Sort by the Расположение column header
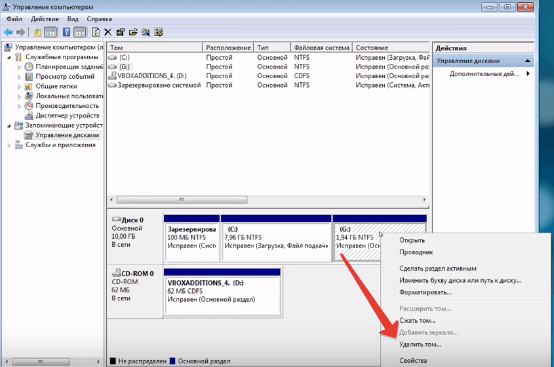Image resolution: width=554 pixels, height=367 pixels. pos(228,47)
